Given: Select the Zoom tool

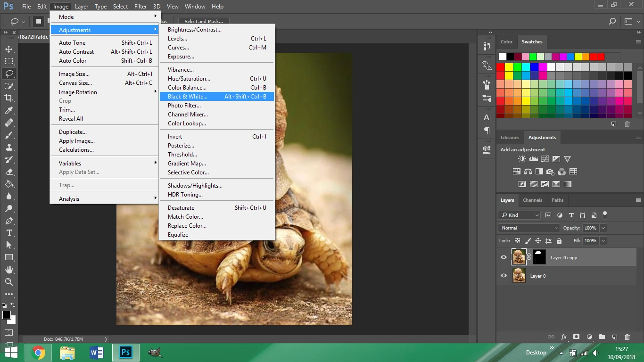Looking at the screenshot, I should pos(9,282).
